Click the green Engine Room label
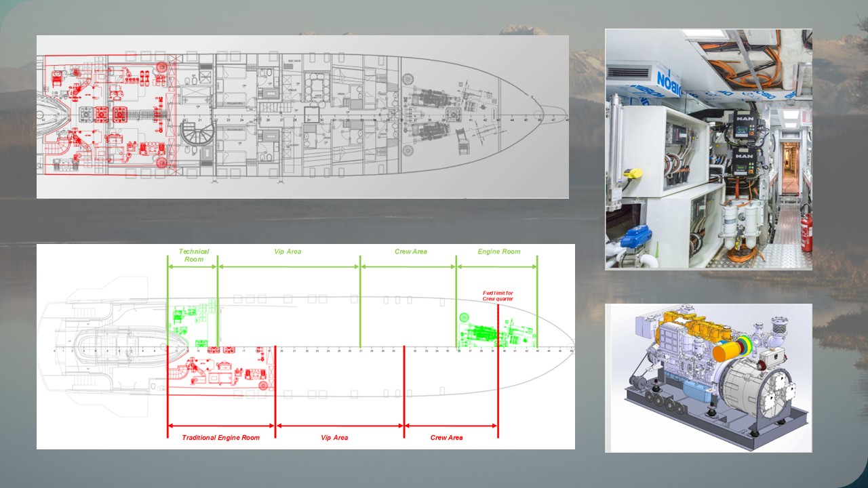 (x=498, y=251)
